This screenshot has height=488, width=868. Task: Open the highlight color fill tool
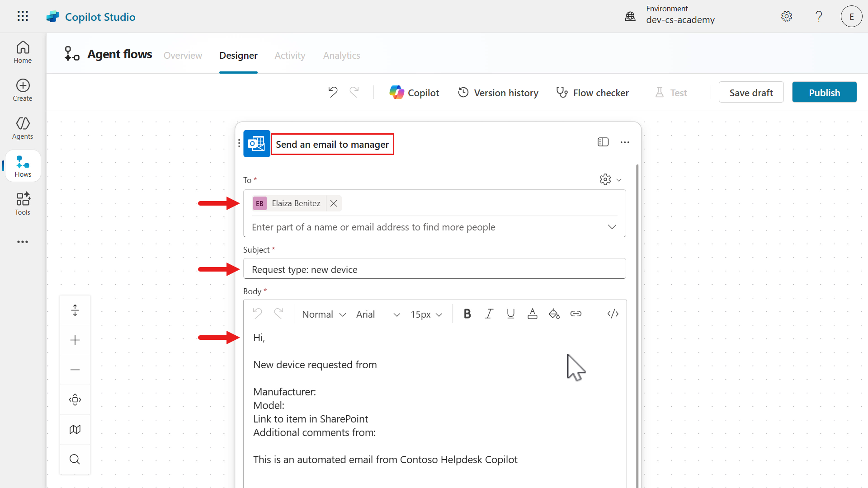554,314
